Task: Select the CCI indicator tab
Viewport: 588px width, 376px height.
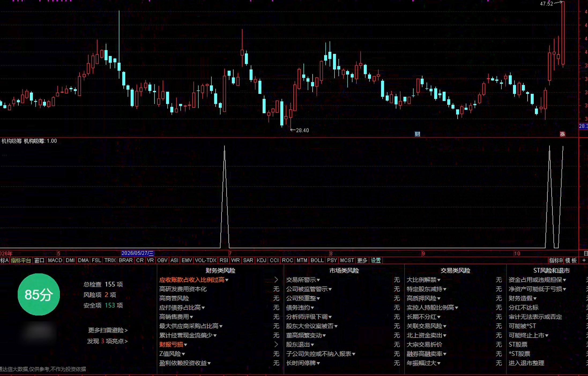Action: [x=274, y=260]
